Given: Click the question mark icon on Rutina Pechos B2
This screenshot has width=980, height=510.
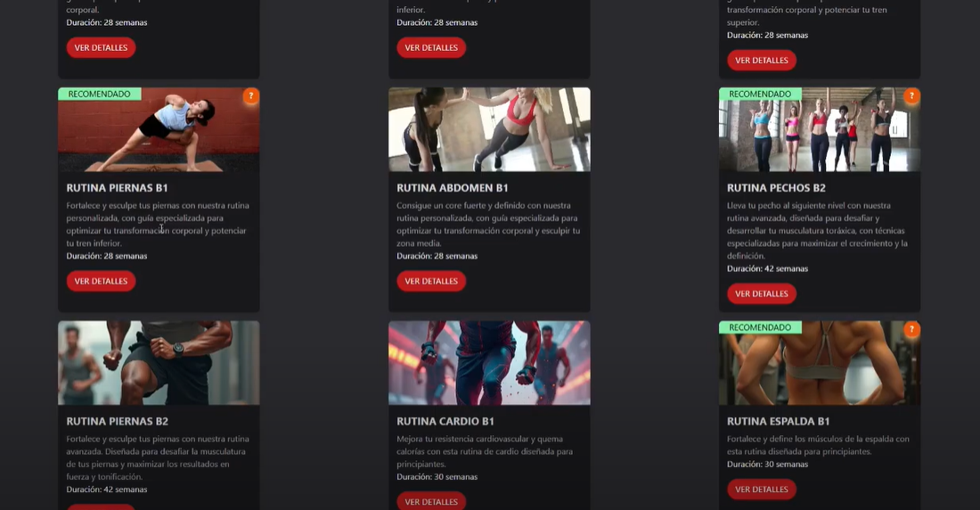Looking at the screenshot, I should coord(911,96).
